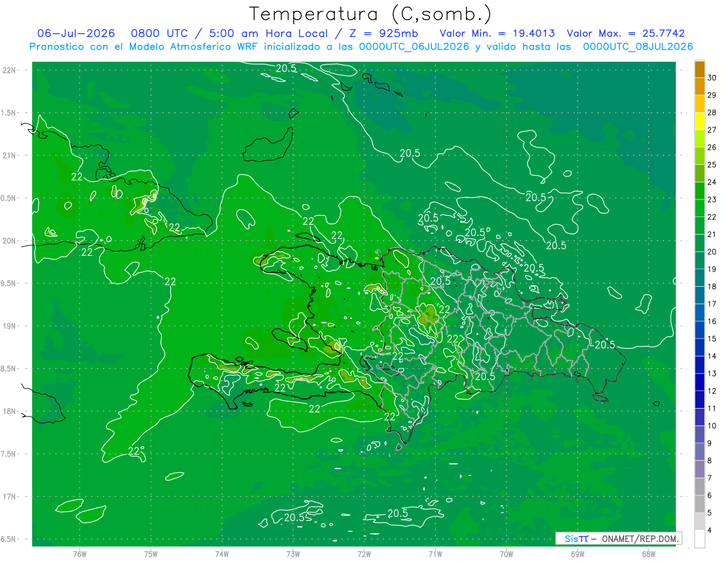This screenshot has width=728, height=562.
Task: Click the '19' value on the color scale
Action: [x=712, y=269]
